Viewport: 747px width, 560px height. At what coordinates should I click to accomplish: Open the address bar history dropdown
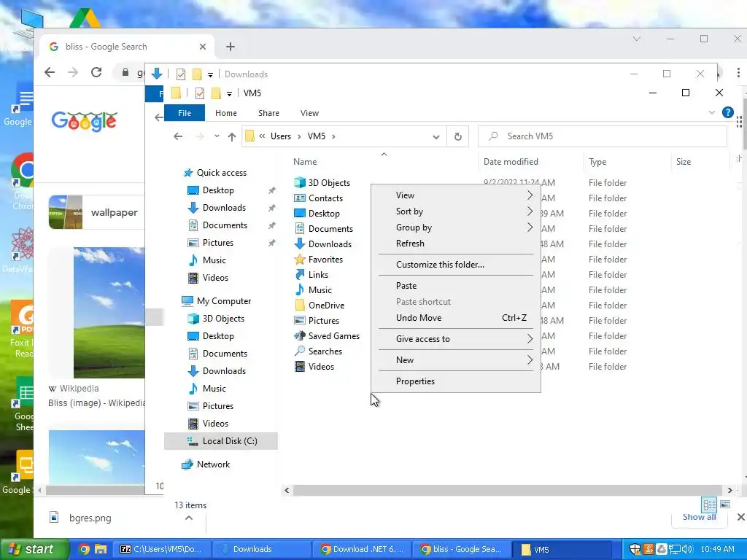[x=436, y=136]
